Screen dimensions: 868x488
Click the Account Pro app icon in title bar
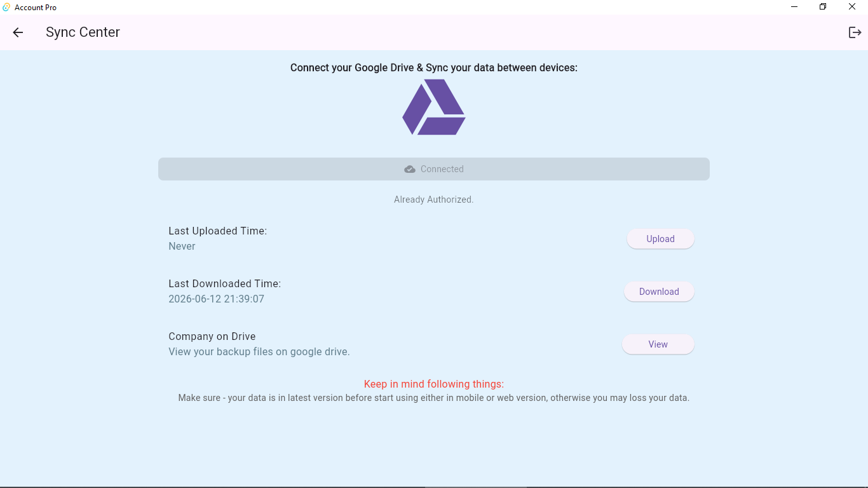6,7
